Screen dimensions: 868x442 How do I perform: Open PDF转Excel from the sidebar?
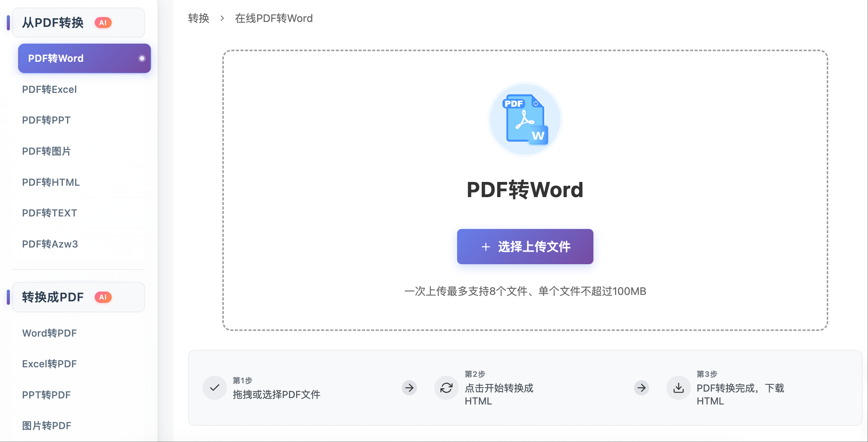pyautogui.click(x=50, y=89)
